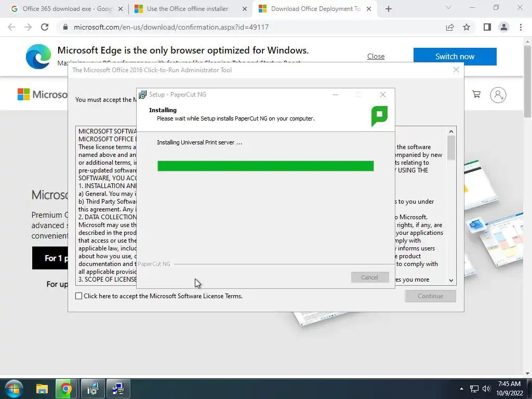Click the PaperCut setup taskbar icon

[93, 389]
